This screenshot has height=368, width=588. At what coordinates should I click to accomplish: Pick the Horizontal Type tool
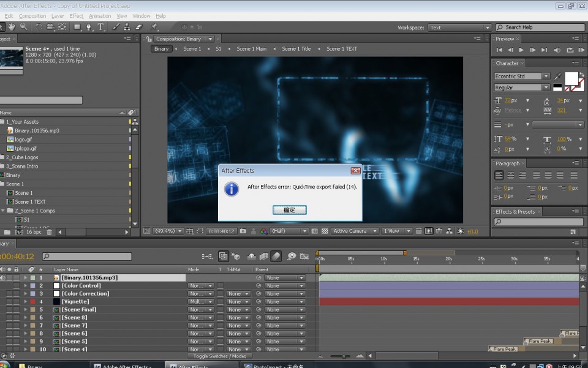pyautogui.click(x=101, y=27)
